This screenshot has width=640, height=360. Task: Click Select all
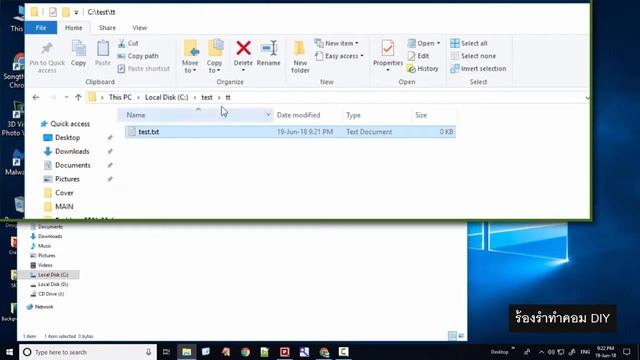click(x=469, y=43)
